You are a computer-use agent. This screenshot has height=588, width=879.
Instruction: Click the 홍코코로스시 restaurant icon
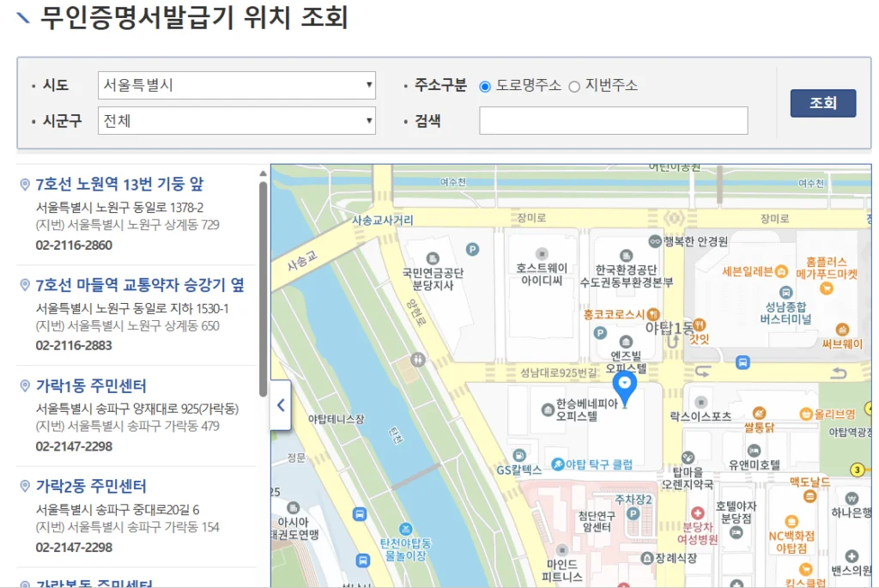pos(653,314)
